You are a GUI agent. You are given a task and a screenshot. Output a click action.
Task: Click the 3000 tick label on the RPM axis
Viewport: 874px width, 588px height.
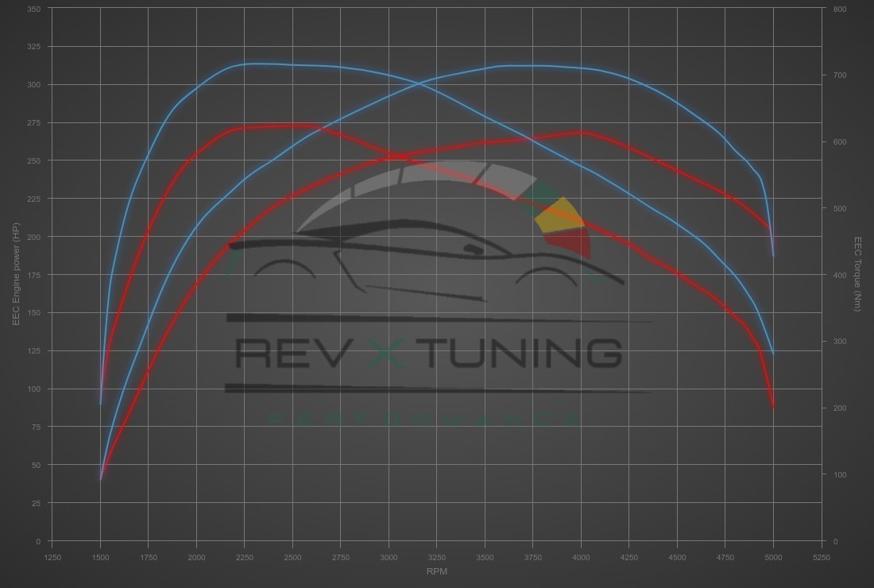pos(389,558)
